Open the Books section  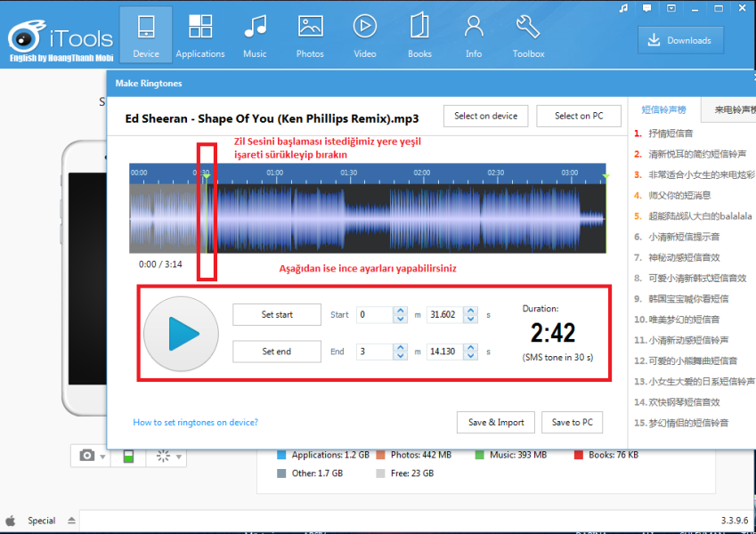pyautogui.click(x=419, y=36)
